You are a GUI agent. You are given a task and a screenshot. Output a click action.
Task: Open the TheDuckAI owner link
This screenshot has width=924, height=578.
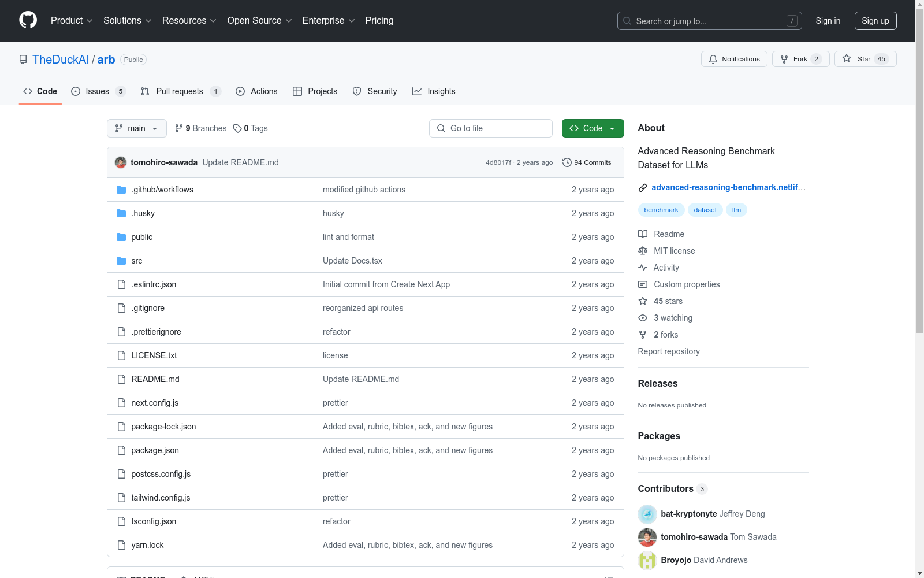click(x=61, y=60)
